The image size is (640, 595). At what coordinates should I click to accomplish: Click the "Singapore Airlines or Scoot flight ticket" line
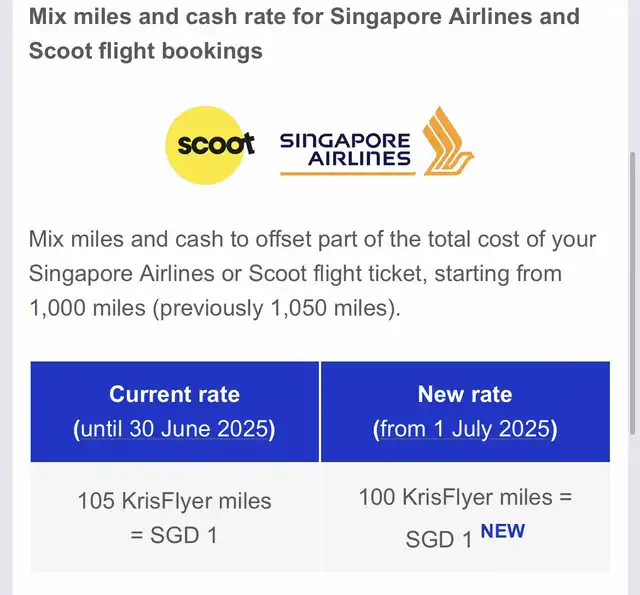[x=295, y=273]
